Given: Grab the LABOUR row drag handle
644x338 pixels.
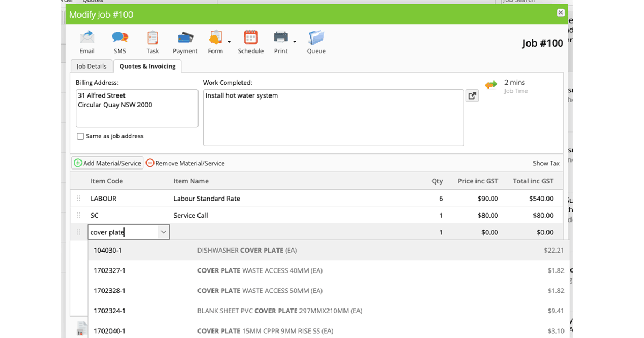Looking at the screenshot, I should point(79,199).
